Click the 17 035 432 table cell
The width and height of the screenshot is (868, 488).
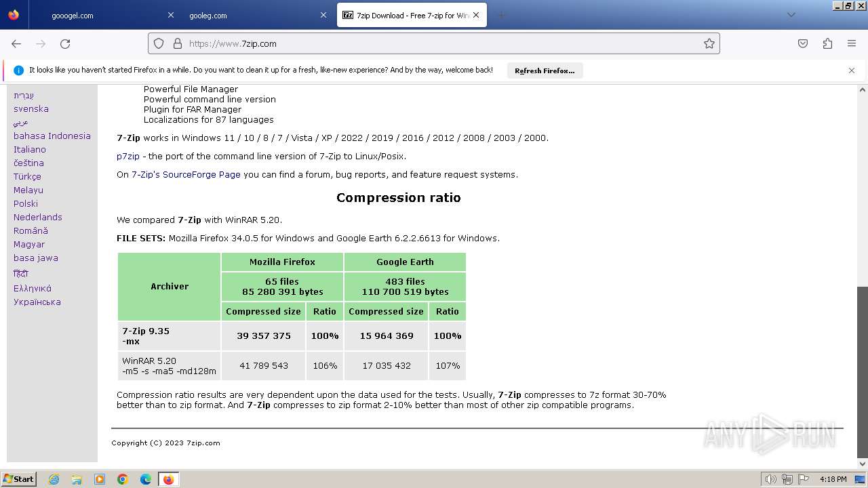(387, 365)
